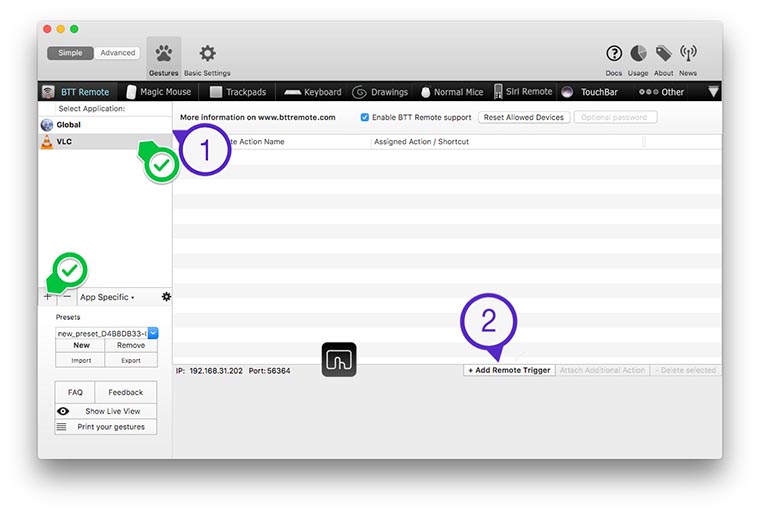Open the Other tab
This screenshot has height=513, width=760.
pos(661,92)
